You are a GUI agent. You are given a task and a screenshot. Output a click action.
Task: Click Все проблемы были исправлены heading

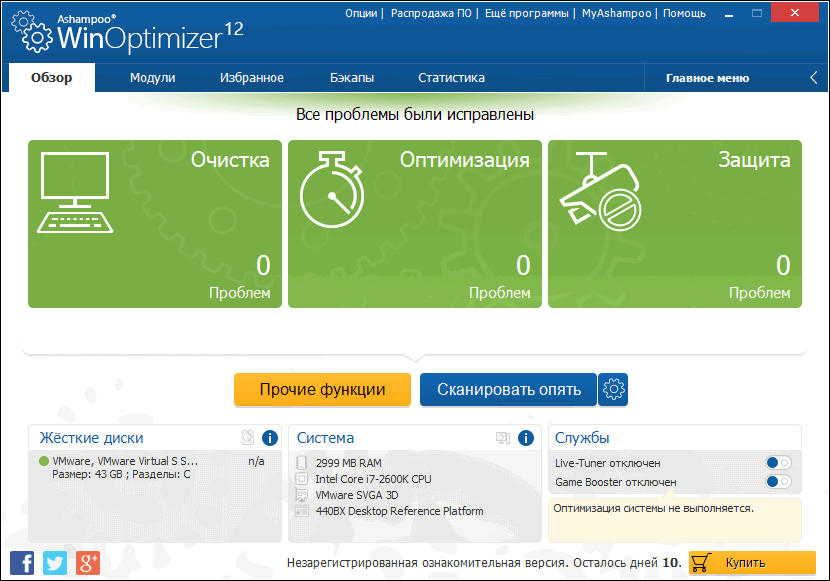pyautogui.click(x=414, y=115)
